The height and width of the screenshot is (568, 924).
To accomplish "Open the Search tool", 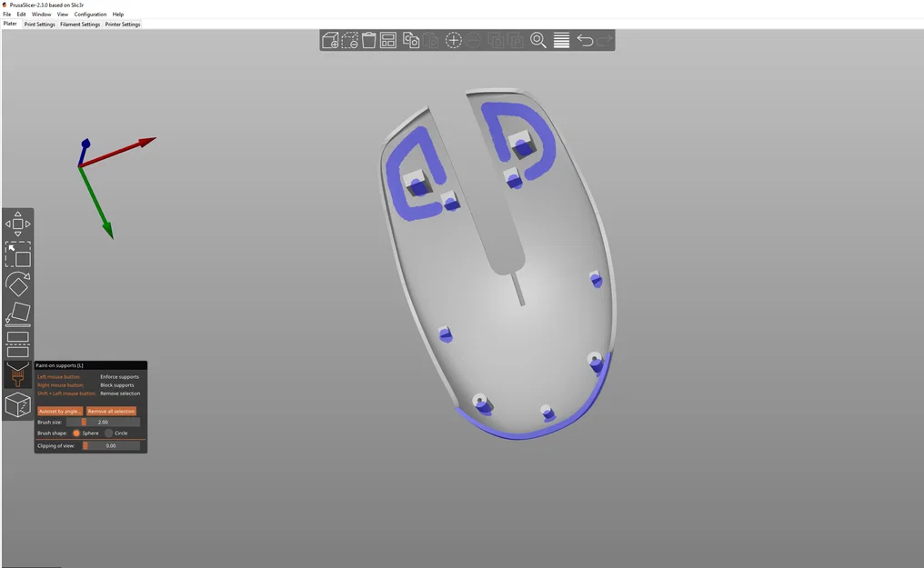I will tap(538, 40).
